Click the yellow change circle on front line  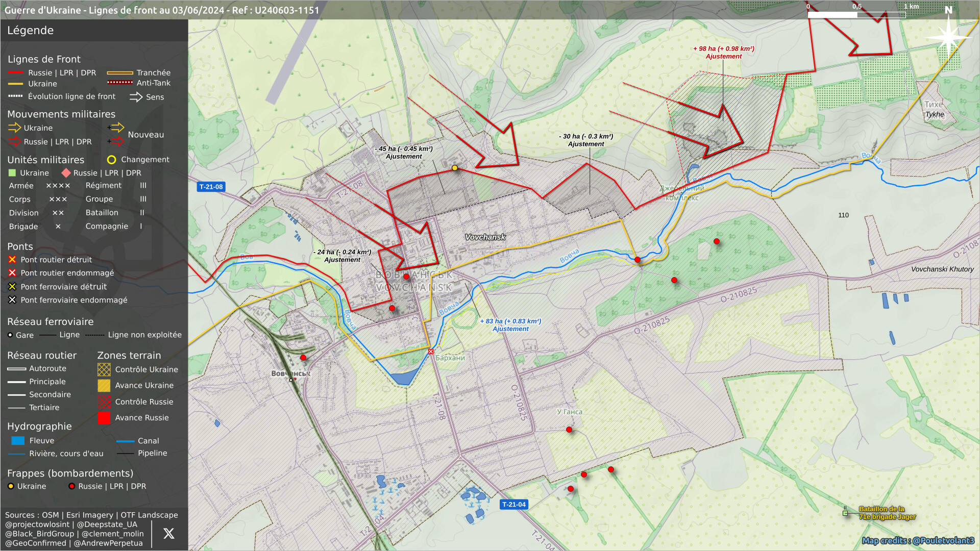pos(455,168)
